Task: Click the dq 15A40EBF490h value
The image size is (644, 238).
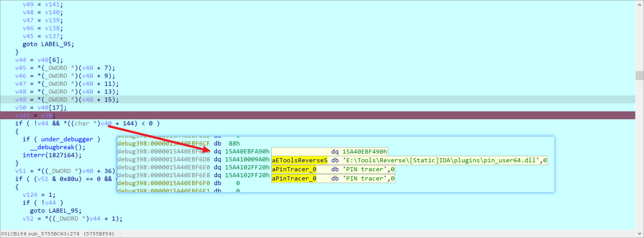Action: [360, 152]
